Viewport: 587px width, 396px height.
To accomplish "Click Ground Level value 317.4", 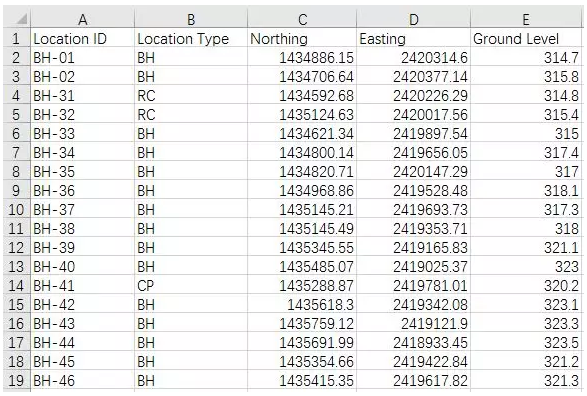I will tap(526, 153).
